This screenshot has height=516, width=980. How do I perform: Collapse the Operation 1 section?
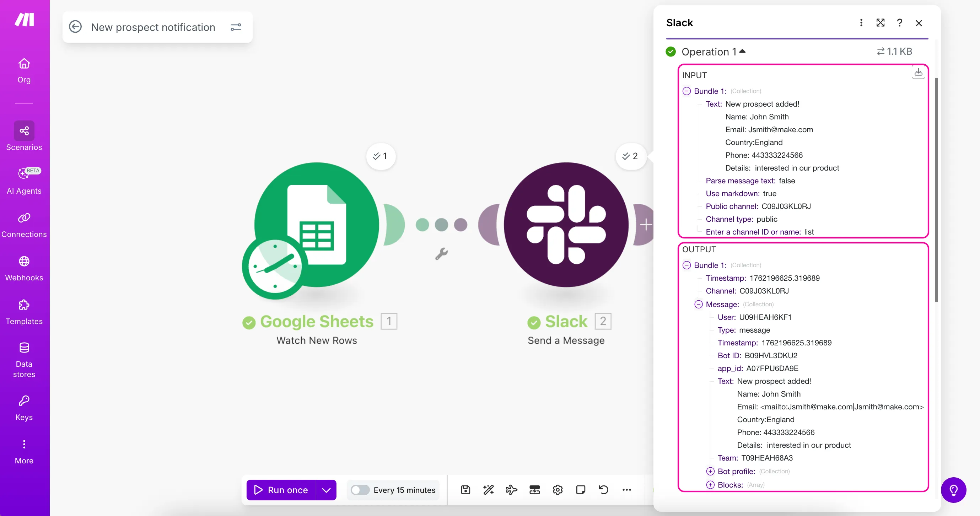[x=742, y=51]
